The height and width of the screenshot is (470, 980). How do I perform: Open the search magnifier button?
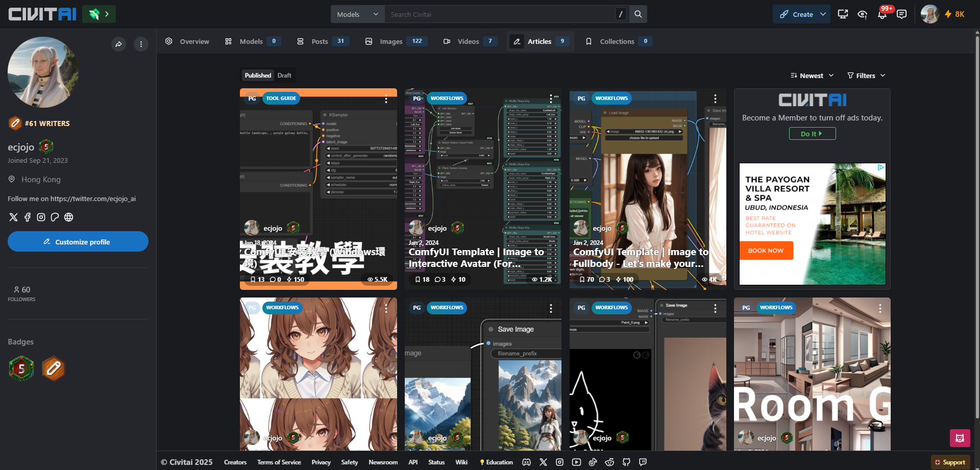click(x=638, y=14)
